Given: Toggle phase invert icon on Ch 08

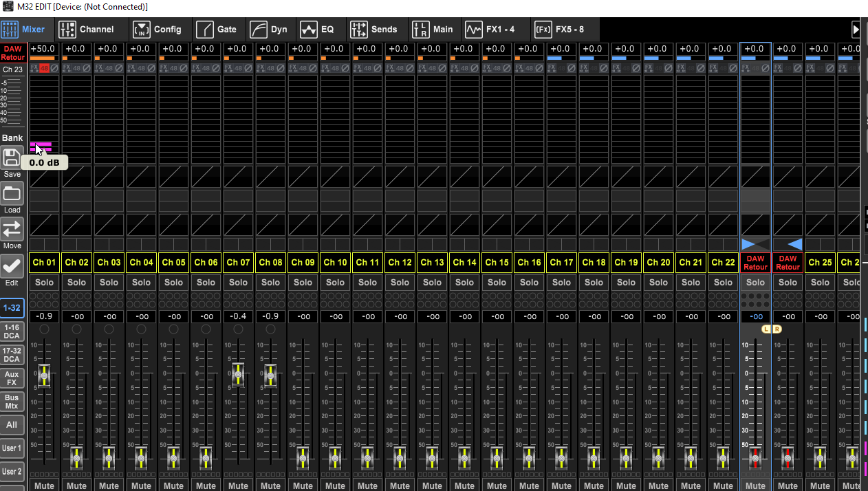Looking at the screenshot, I should tap(281, 68).
